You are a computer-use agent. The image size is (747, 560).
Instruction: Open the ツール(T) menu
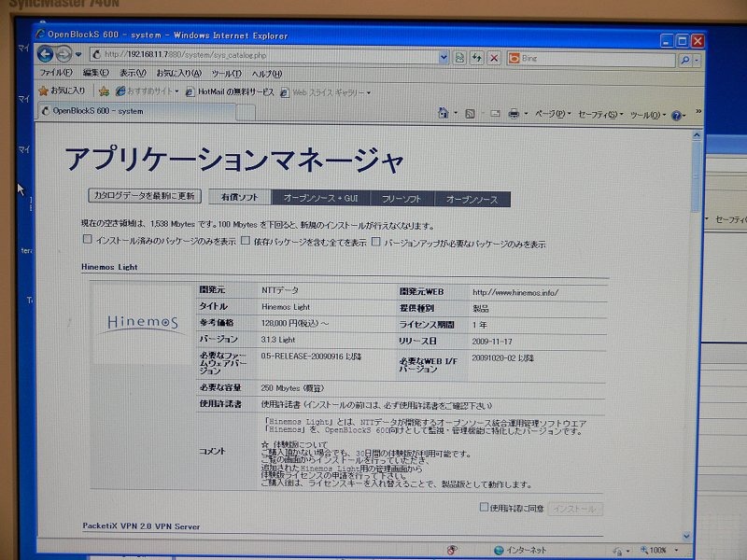(227, 74)
